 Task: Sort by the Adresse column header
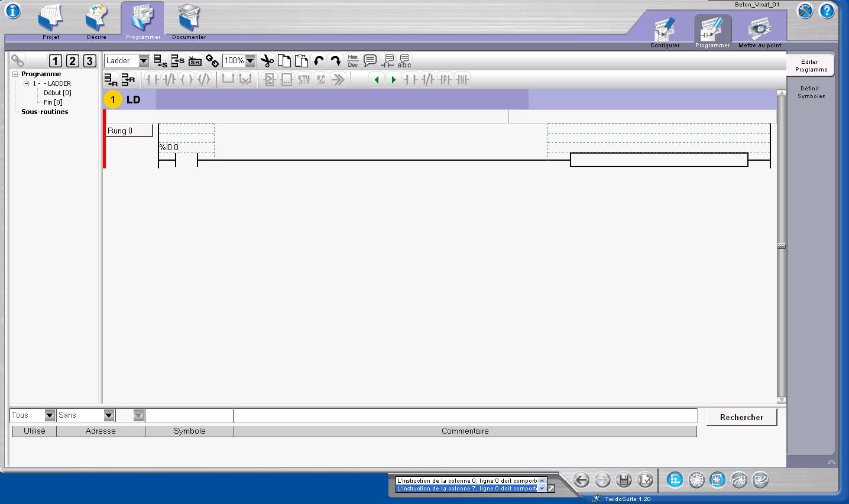pos(101,431)
